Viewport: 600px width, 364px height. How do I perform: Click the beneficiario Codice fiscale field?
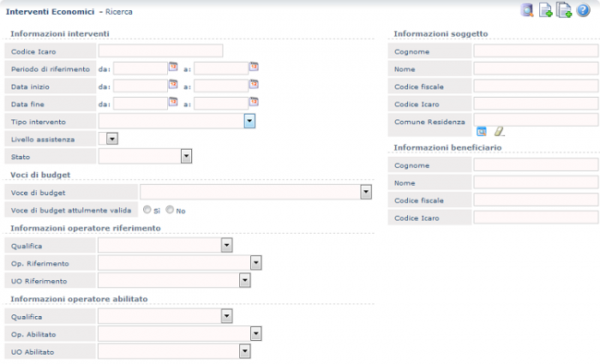coord(536,200)
